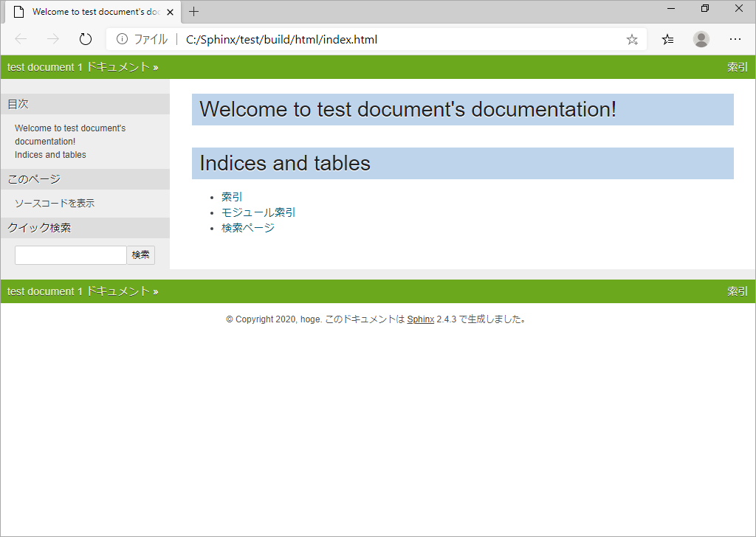This screenshot has height=537, width=756.
Task: Click the 検索 button
Action: tap(141, 255)
